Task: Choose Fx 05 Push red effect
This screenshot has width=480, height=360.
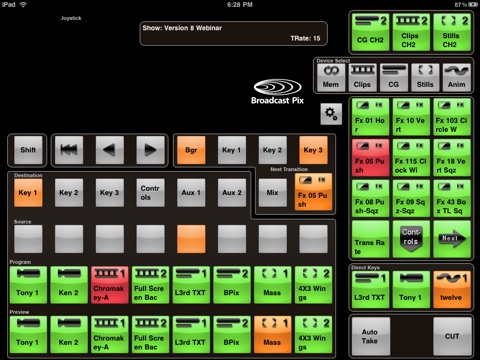Action: (x=370, y=158)
